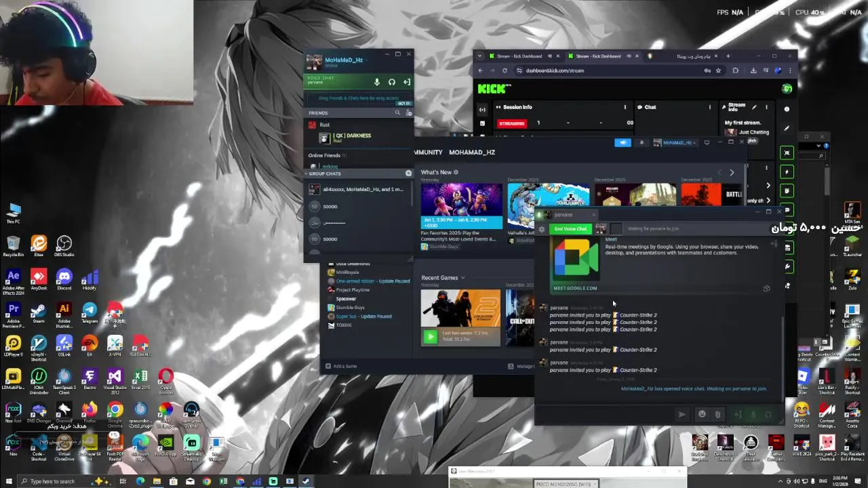This screenshot has height=488, width=868.
Task: Open new browser tab with plus button
Action: tap(728, 56)
